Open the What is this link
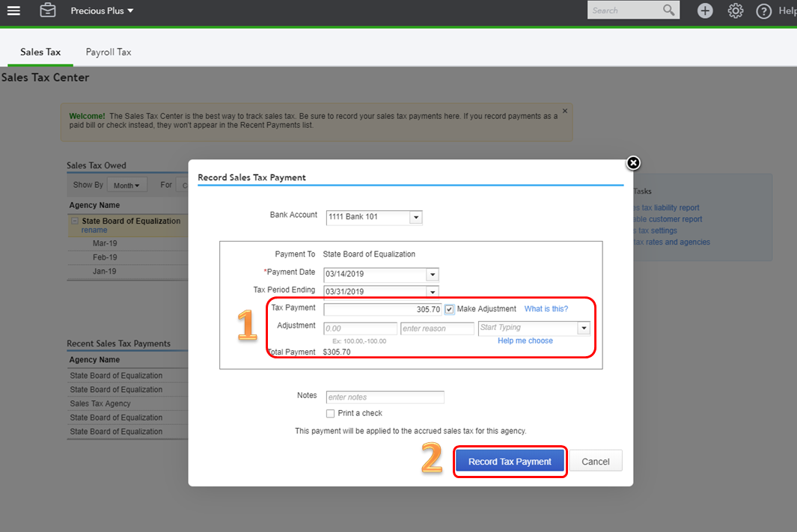This screenshot has height=532, width=797. [x=546, y=308]
